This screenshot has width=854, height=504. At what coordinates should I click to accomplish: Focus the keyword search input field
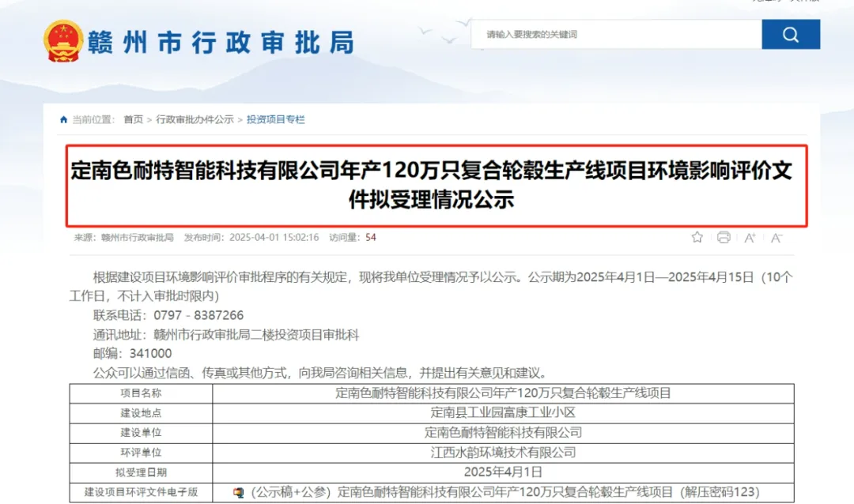coord(617,34)
